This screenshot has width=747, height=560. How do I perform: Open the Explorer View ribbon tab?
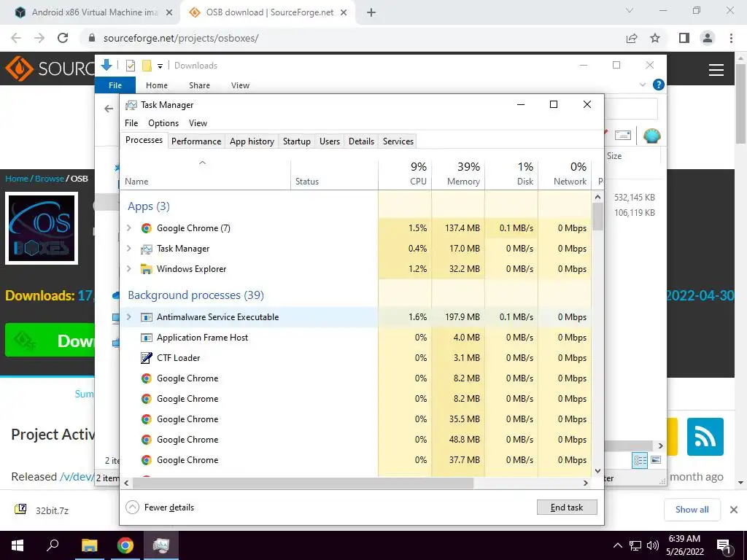coord(240,85)
